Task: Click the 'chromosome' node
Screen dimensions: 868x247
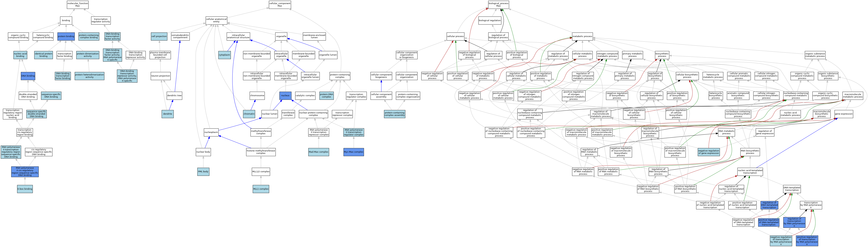Action: [x=257, y=96]
